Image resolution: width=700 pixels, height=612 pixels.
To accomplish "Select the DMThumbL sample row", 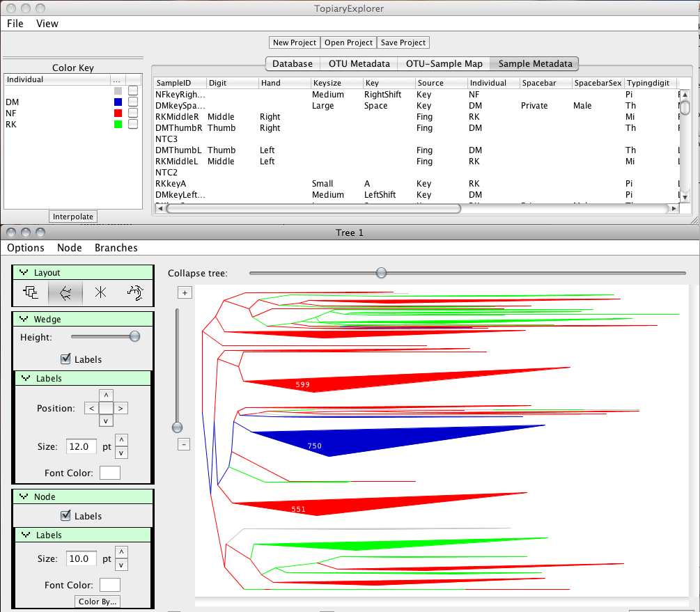I will click(417, 150).
